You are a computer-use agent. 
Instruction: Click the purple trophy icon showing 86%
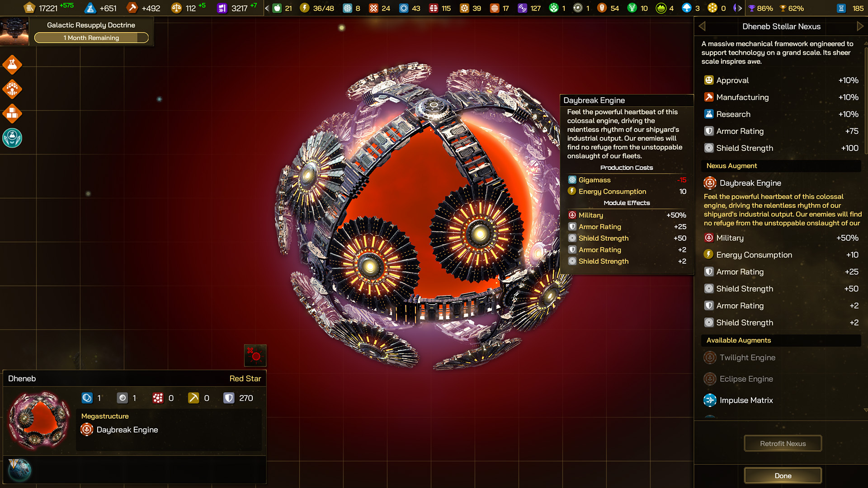click(x=752, y=8)
